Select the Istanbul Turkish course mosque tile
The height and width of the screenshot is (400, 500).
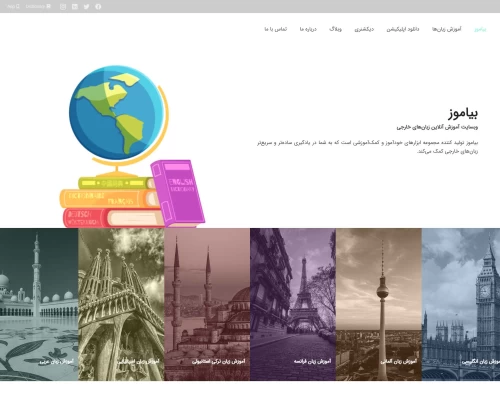pos(207,304)
